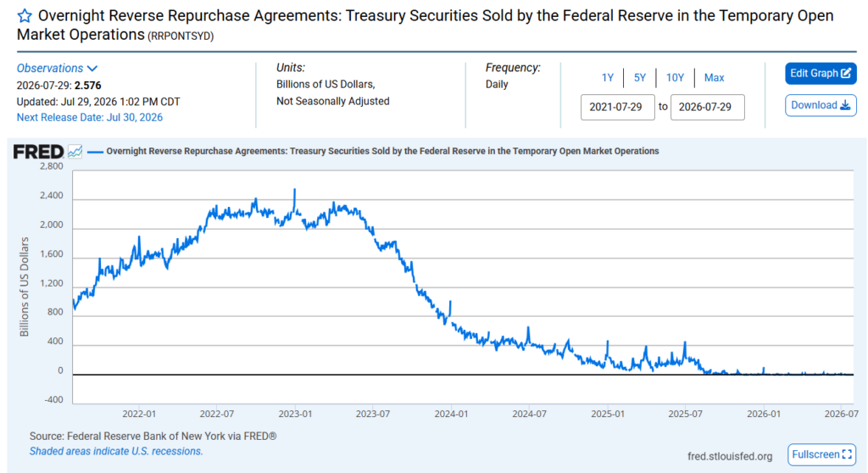Click the end date field 2026-07-29
The width and height of the screenshot is (868, 473).
pos(708,107)
